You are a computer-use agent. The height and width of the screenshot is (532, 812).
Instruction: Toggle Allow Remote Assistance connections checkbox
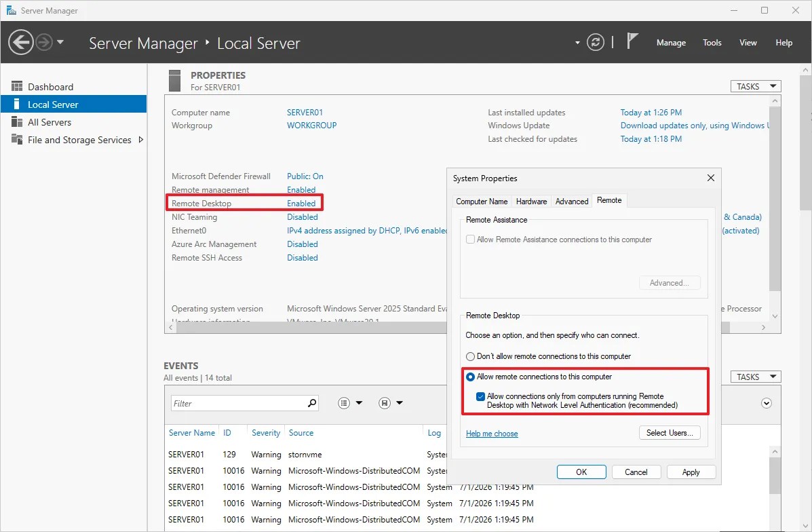(470, 240)
